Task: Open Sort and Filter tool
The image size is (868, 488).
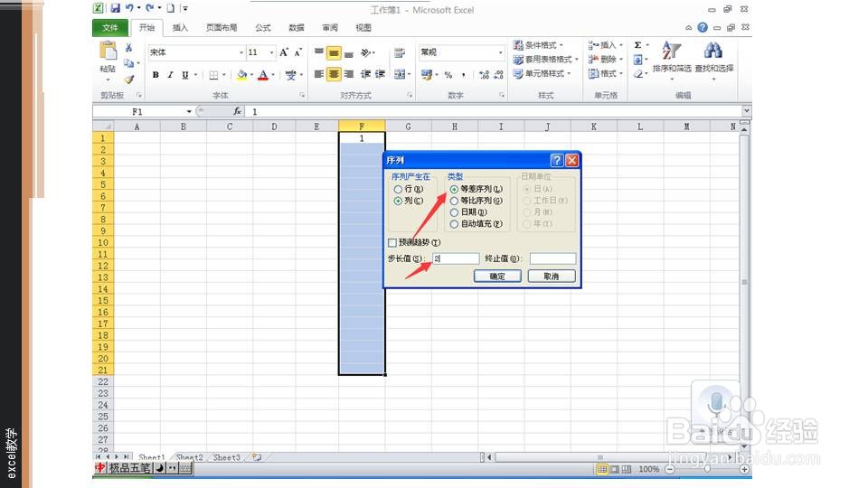Action: (x=672, y=58)
